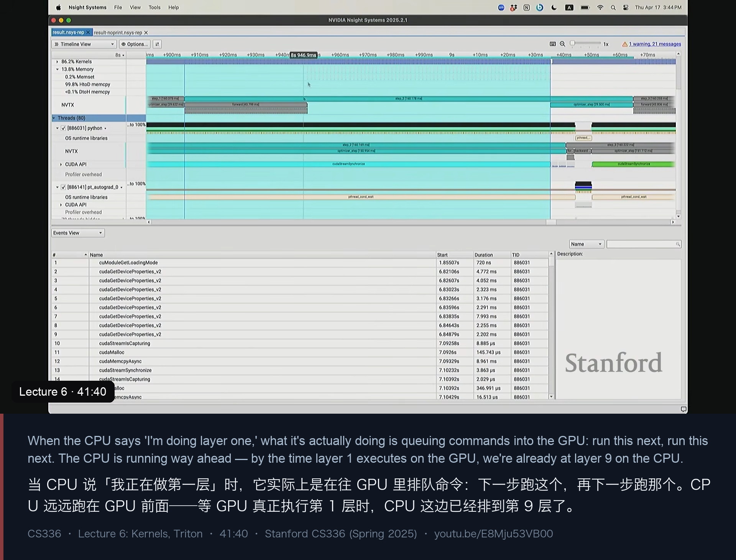
Task: Click the search icon in the filter field
Action: click(678, 244)
